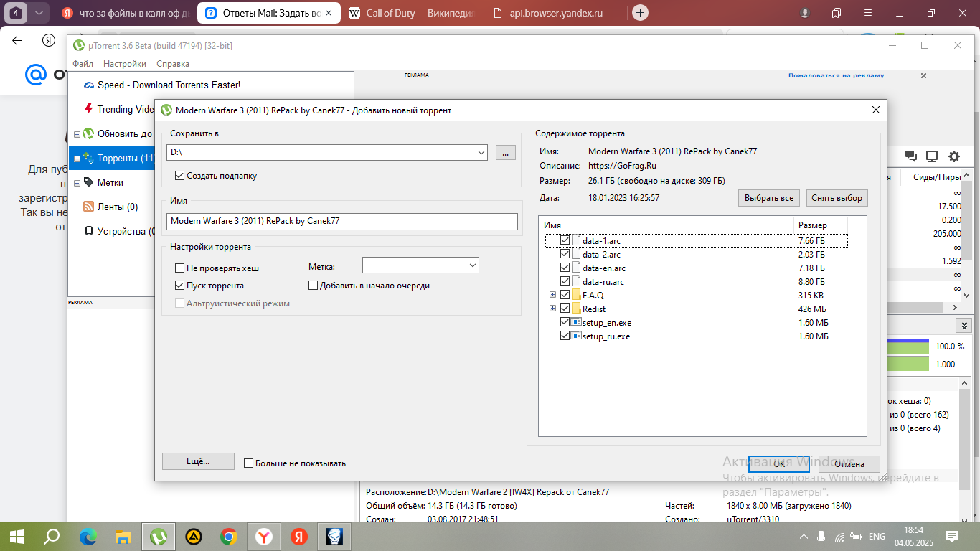Click the Ещё... button
This screenshot has height=551, width=980.
[x=198, y=461]
